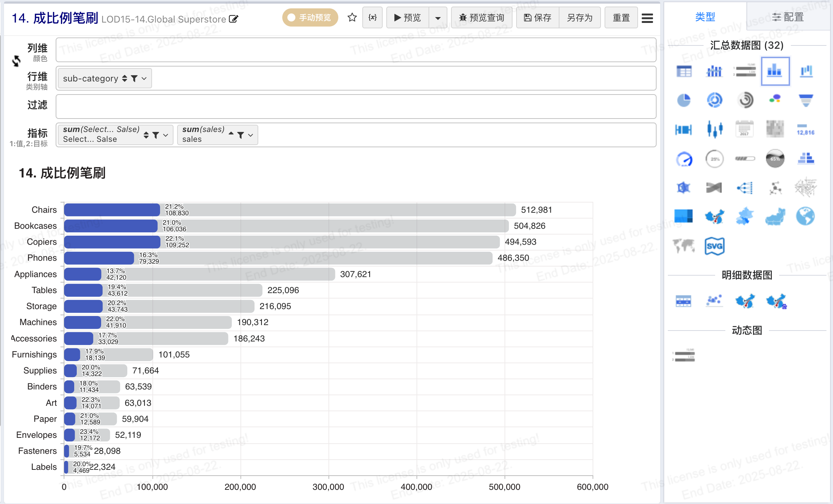Click the edit dataset pencil icon

(x=234, y=19)
